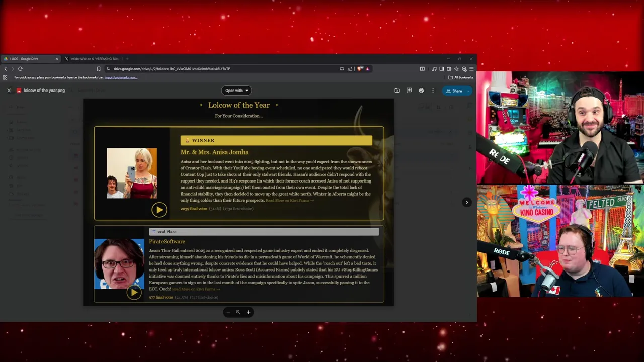Open the Brave VPN shield icon
The image size is (644, 362).
pyautogui.click(x=464, y=69)
